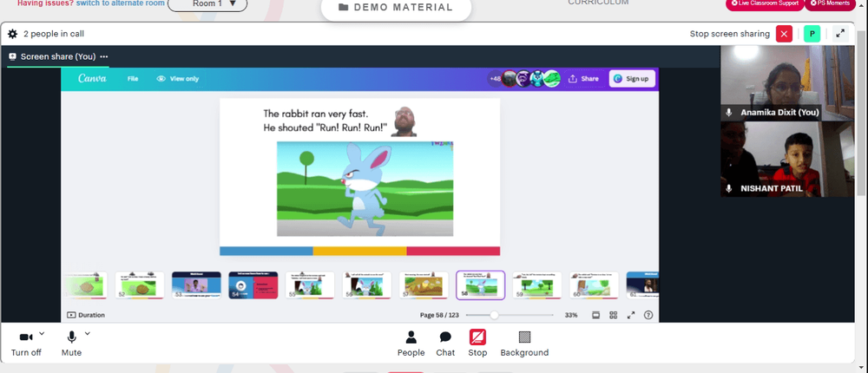868x373 pixels.
Task: Adjust the Canva zoom slider
Action: click(x=494, y=315)
